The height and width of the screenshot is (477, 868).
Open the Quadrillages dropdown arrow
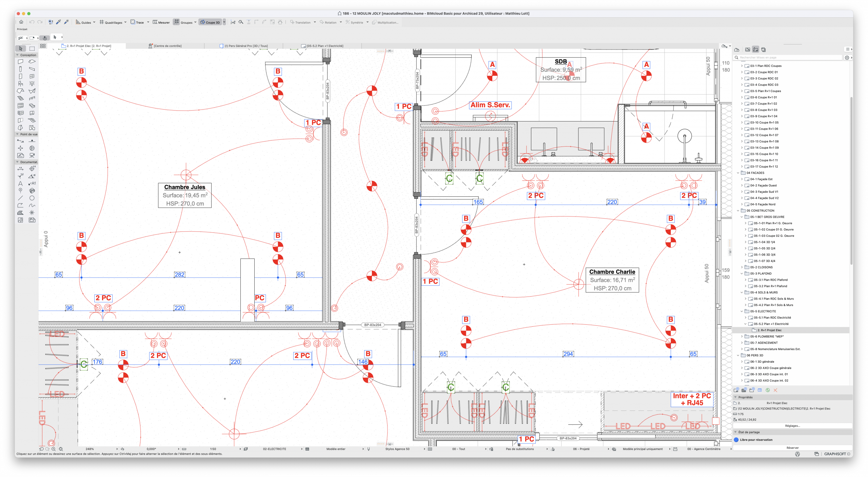[x=125, y=22]
